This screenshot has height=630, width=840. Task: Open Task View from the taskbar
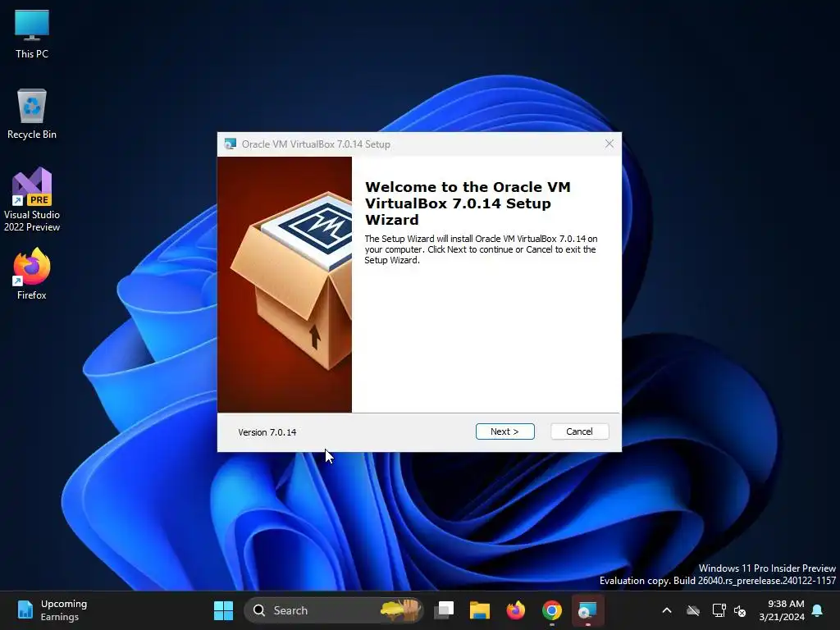coord(444,610)
